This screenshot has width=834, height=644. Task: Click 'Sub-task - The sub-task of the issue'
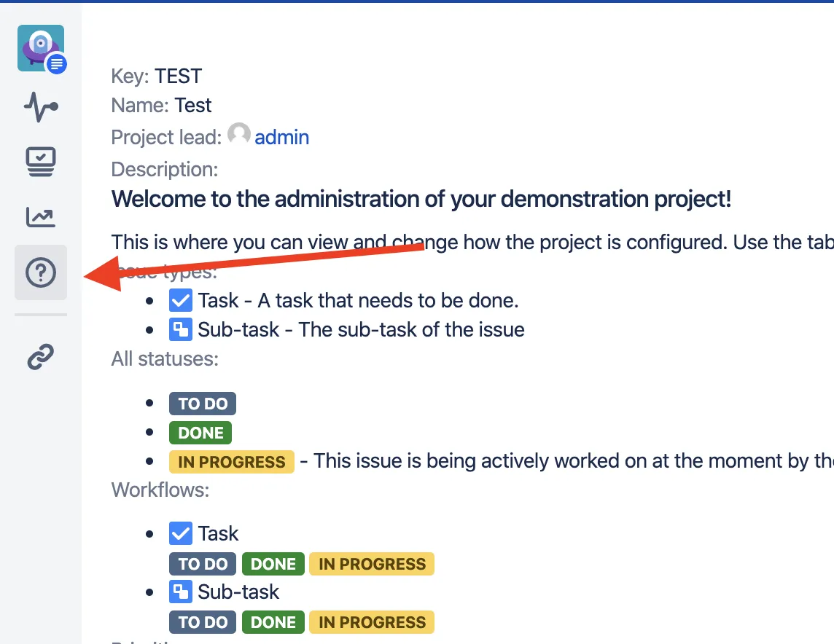pyautogui.click(x=361, y=330)
